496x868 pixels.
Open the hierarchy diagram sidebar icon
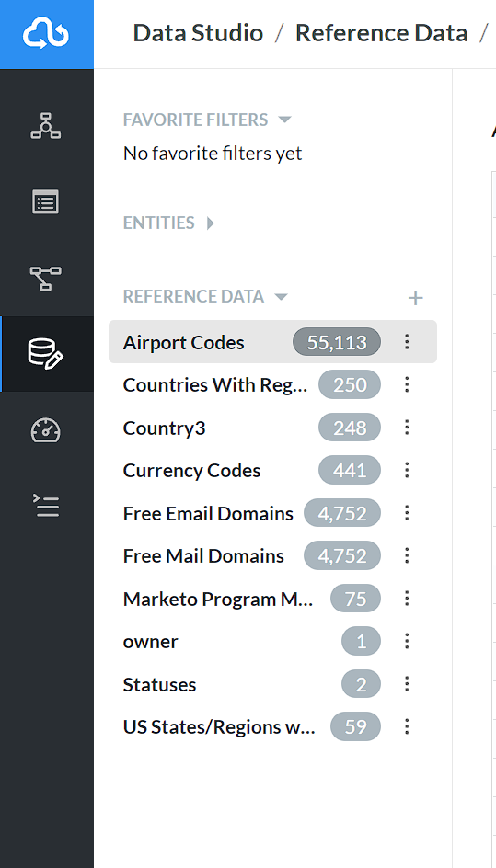46,126
